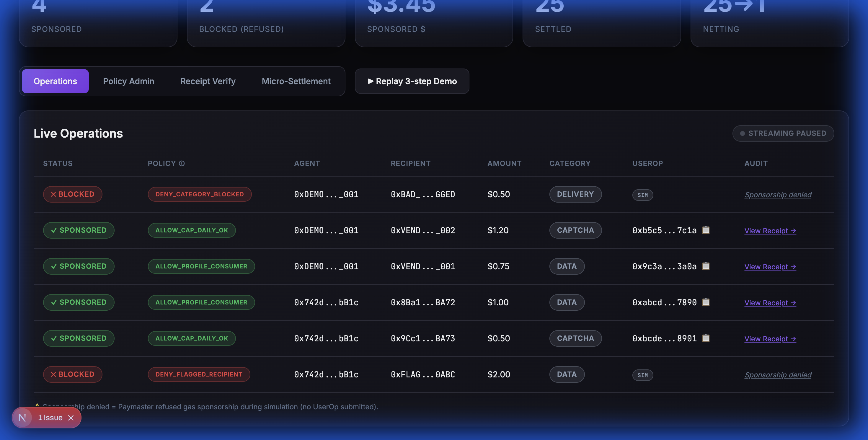Screen dimensions: 868x440
Task: Copy UserOp hash 0xbcde...8901 clipboard icon
Action: (x=706, y=338)
